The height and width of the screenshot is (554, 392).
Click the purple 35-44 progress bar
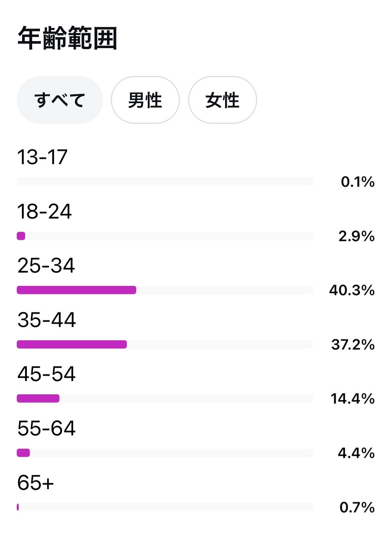72,344
